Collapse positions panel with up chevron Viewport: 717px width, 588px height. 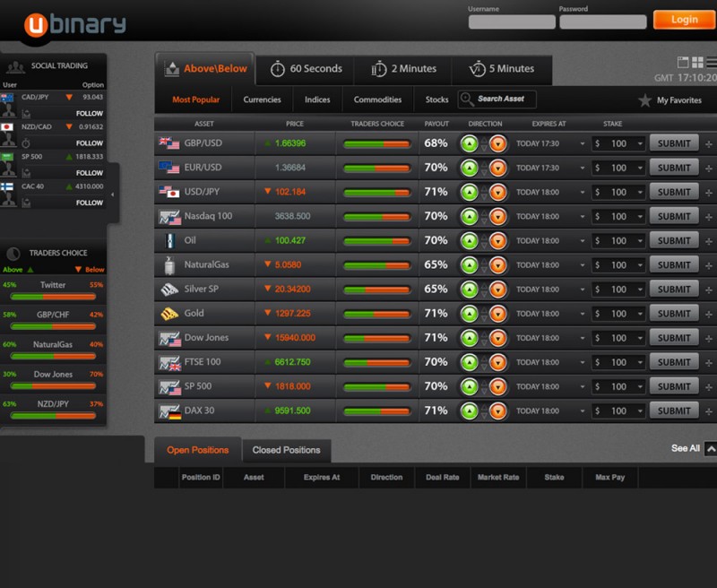(x=711, y=448)
